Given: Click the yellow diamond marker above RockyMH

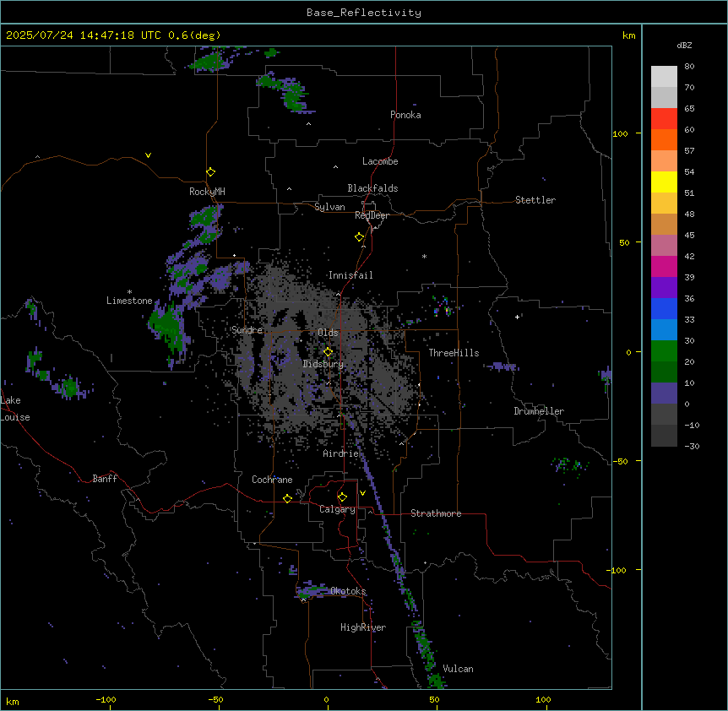Looking at the screenshot, I should pos(210,171).
